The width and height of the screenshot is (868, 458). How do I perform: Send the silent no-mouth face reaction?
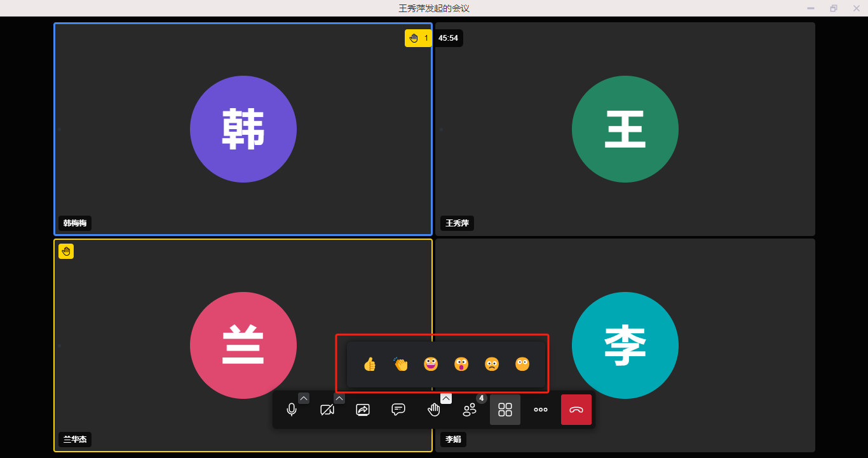pos(522,364)
